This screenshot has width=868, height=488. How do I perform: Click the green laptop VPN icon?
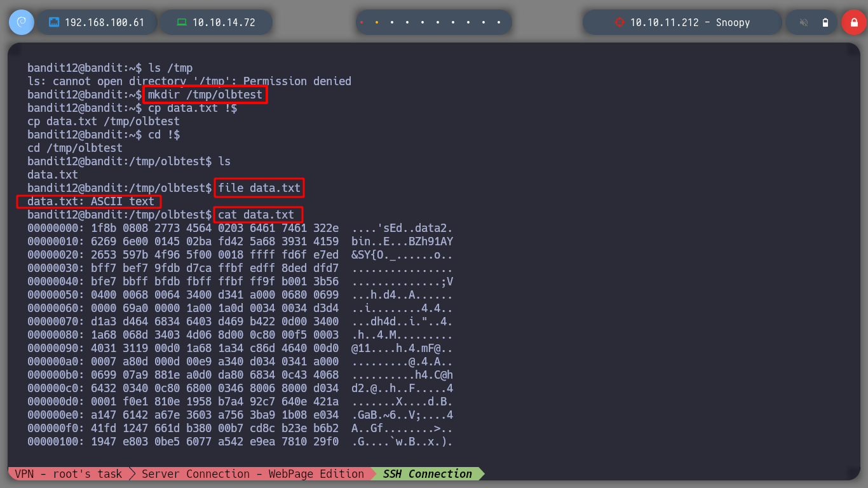click(x=182, y=22)
